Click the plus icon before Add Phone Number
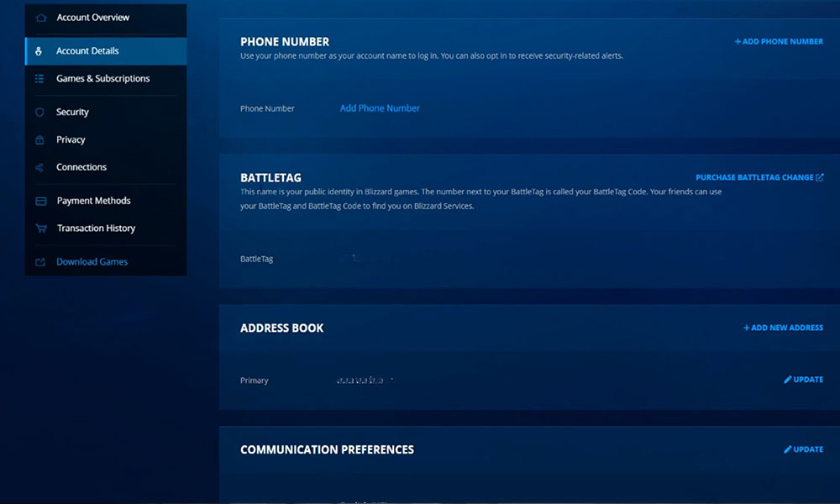 (x=738, y=41)
